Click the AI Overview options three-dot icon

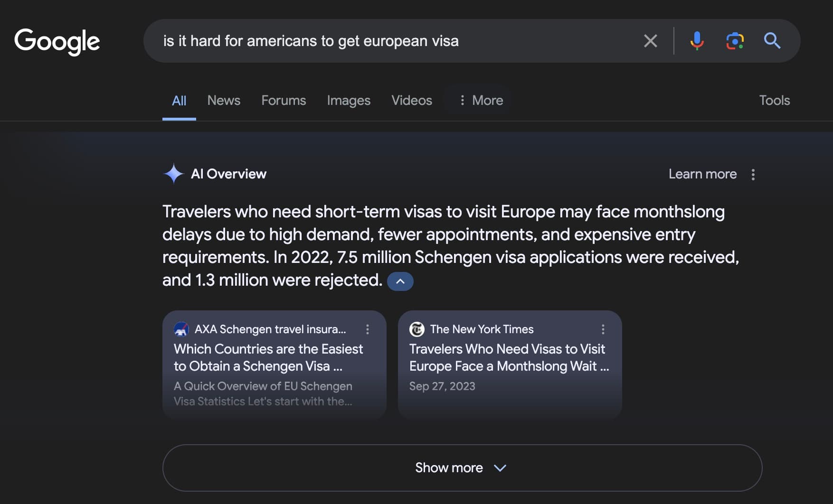[x=753, y=175]
